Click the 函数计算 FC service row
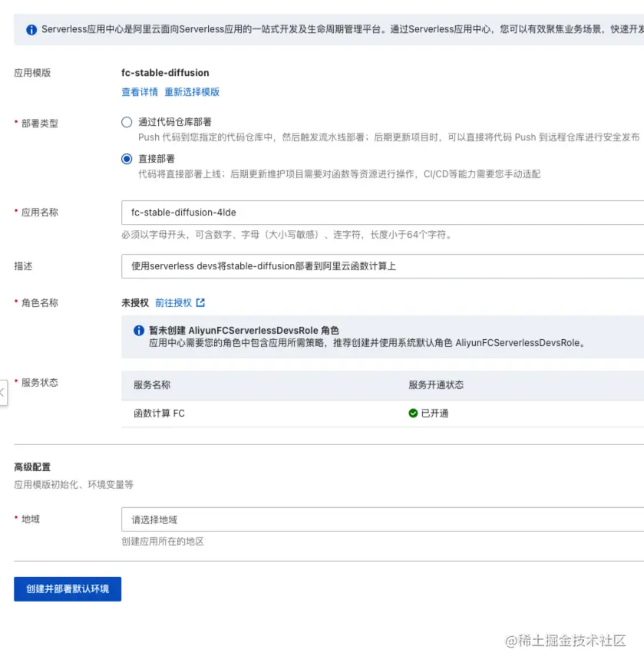644x666 pixels. click(382, 414)
